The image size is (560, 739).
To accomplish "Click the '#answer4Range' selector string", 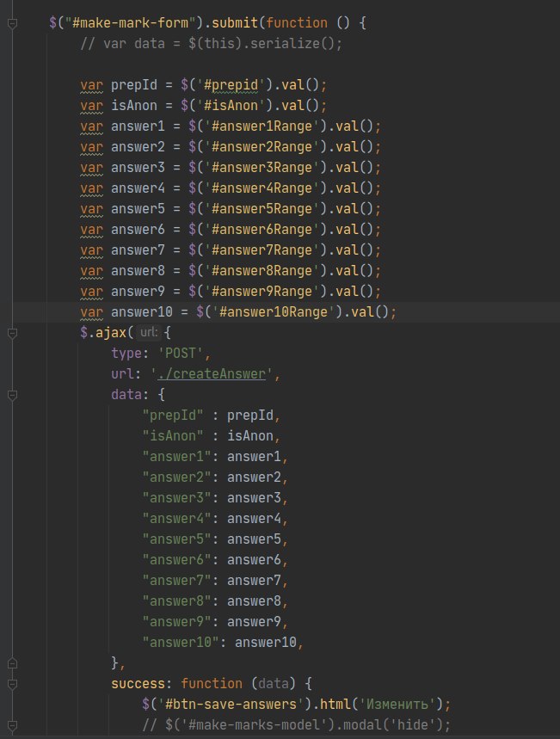I will point(262,188).
